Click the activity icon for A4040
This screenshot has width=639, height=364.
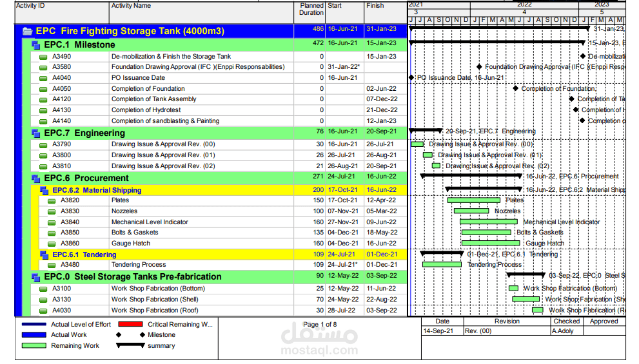coord(43,78)
